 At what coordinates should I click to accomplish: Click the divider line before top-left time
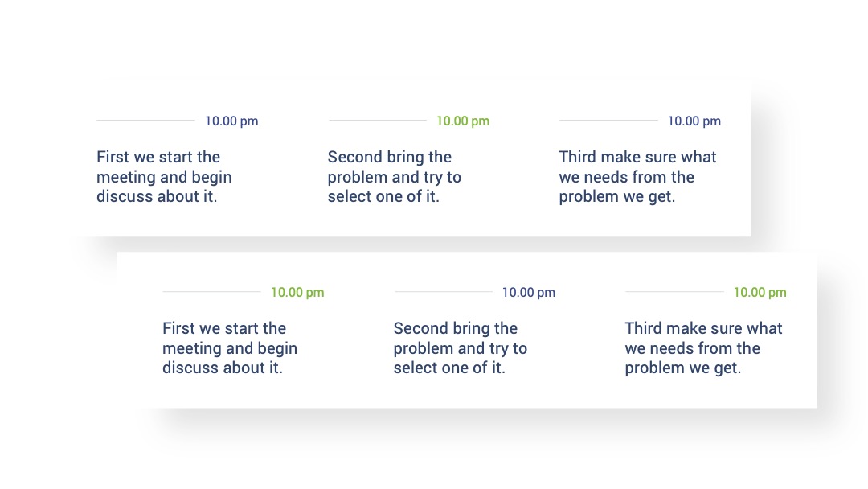[x=145, y=120]
